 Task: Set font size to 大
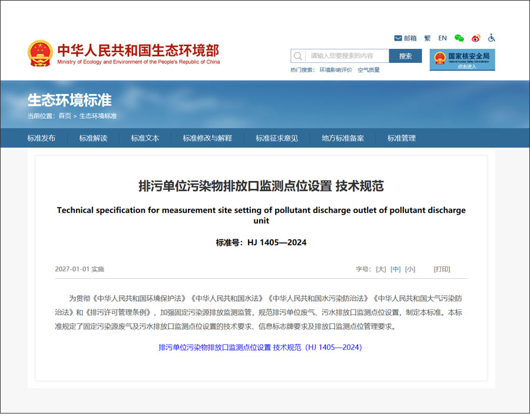pos(381,269)
